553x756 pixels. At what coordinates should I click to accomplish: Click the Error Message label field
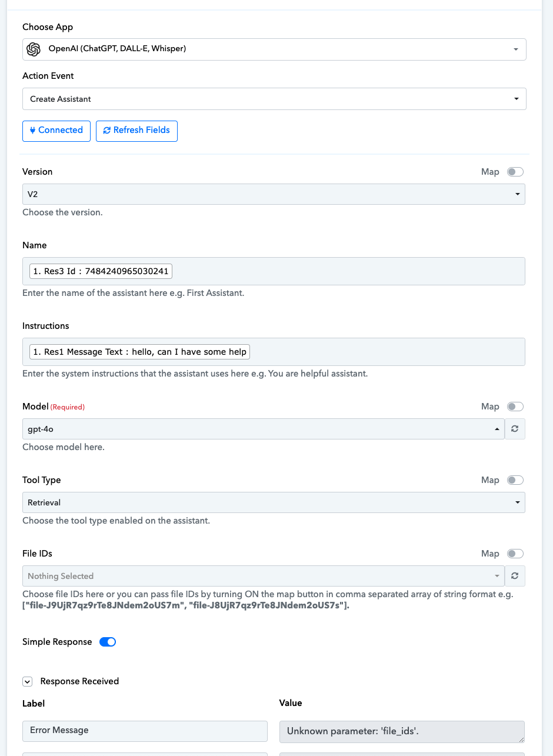click(x=145, y=731)
